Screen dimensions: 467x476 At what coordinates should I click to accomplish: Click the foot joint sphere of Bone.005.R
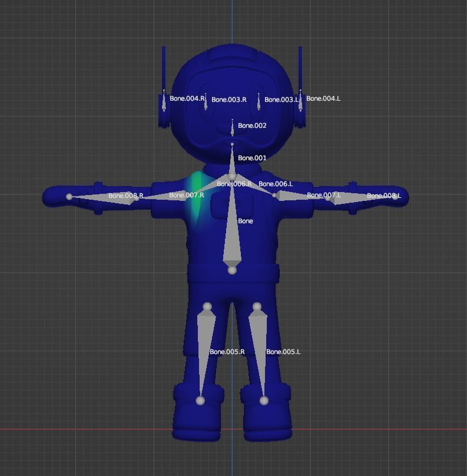[200, 401]
